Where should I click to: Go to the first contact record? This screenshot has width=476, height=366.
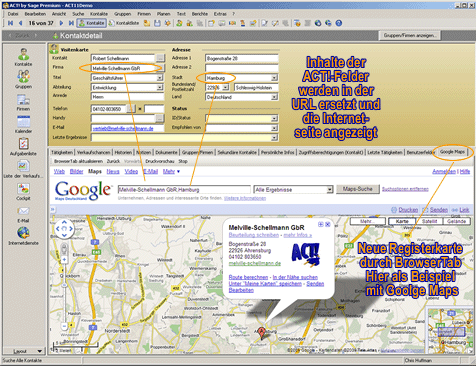pos(10,23)
